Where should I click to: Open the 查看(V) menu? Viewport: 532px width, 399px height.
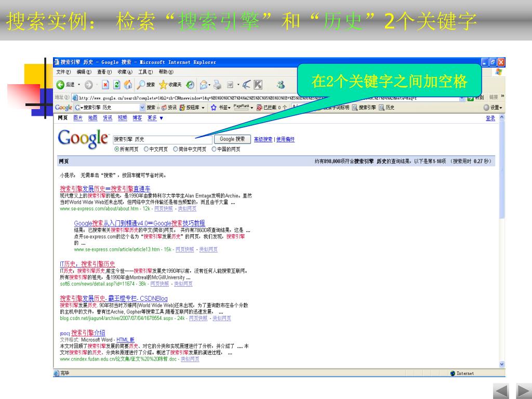pyautogui.click(x=104, y=72)
